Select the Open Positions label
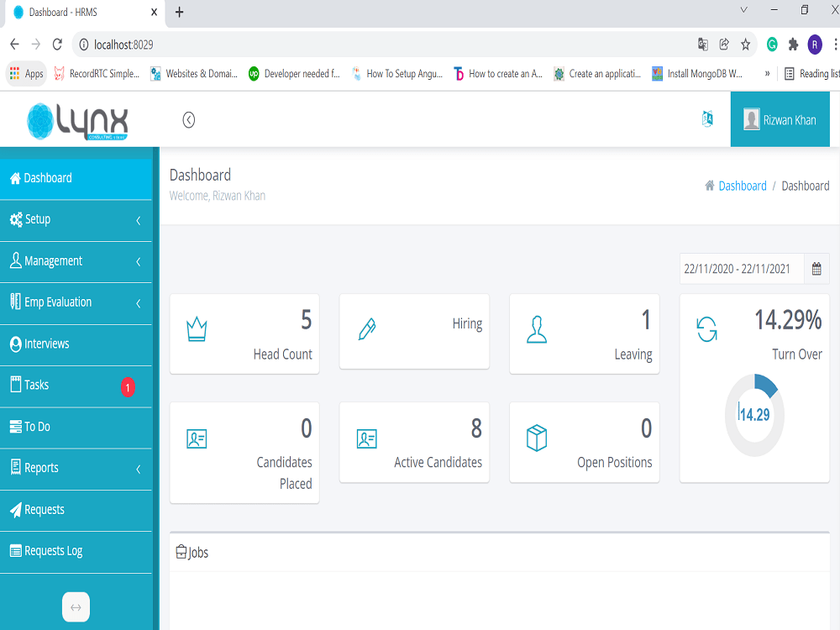The image size is (840, 630). (615, 462)
